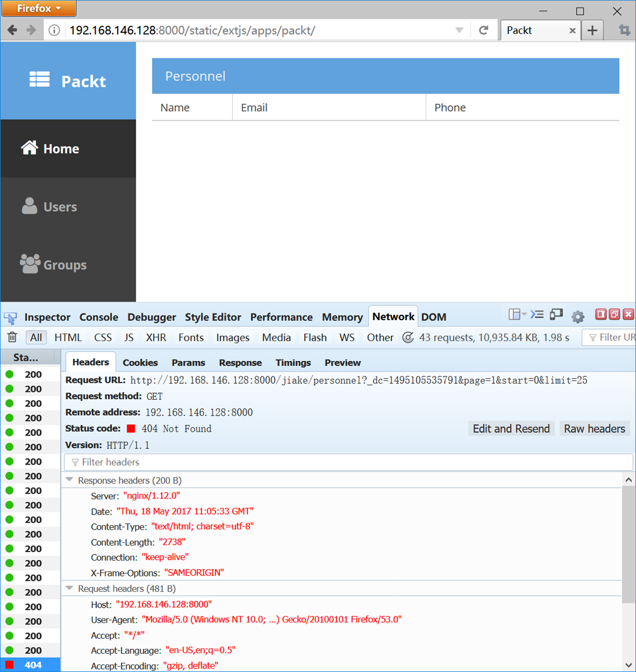Image resolution: width=636 pixels, height=672 pixels.
Task: Click the crop screenshot icon in the browser toolbar
Action: click(x=625, y=31)
